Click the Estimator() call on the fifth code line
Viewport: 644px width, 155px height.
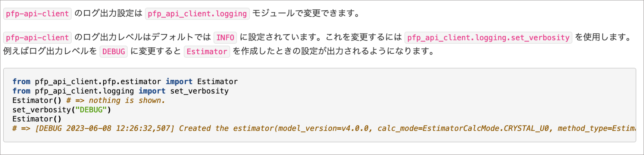pyautogui.click(x=37, y=119)
